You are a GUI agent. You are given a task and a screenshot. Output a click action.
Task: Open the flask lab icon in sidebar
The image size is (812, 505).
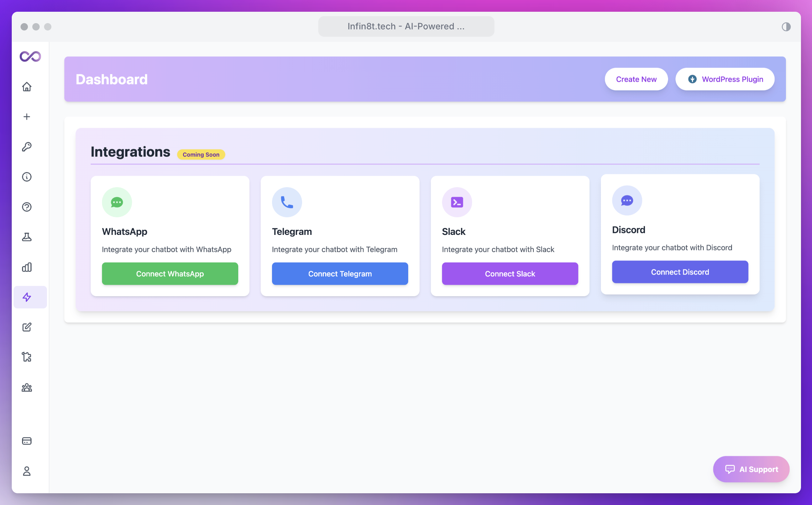click(27, 237)
